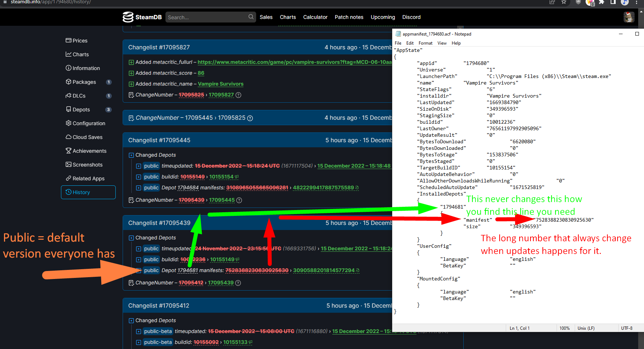Viewport: 644px width, 349px height.
Task: Open the green 17095827 ChangeNumber link
Action: point(221,95)
